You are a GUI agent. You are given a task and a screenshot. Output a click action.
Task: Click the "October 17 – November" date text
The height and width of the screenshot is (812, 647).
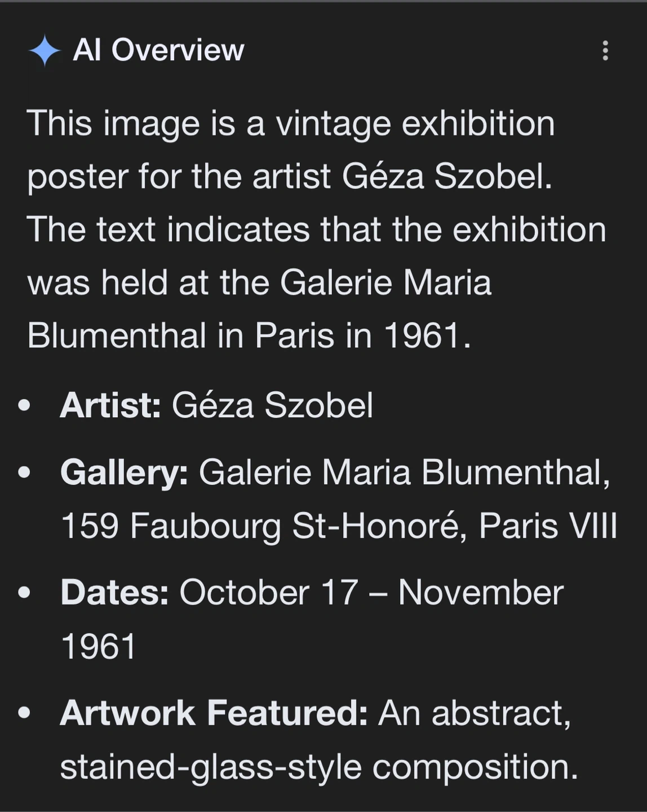tap(371, 593)
